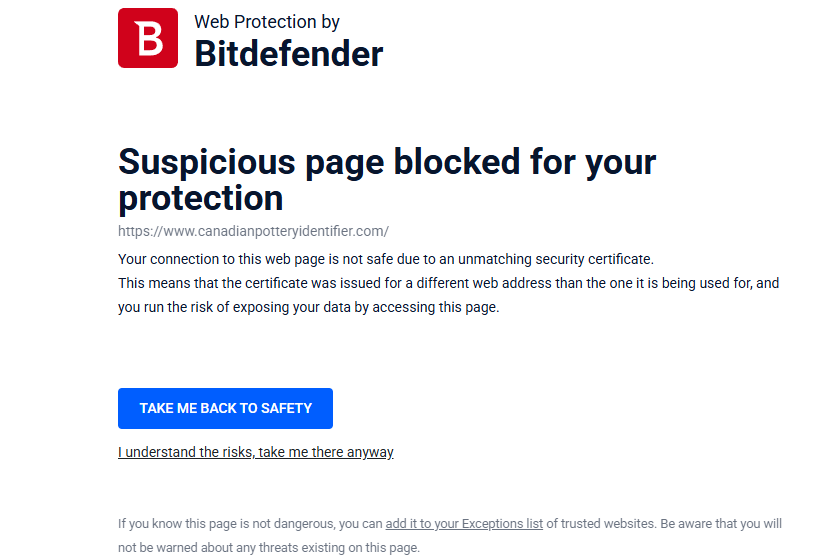The width and height of the screenshot is (813, 560).
Task: Follow "I understand the risks" link
Action: pyautogui.click(x=255, y=452)
